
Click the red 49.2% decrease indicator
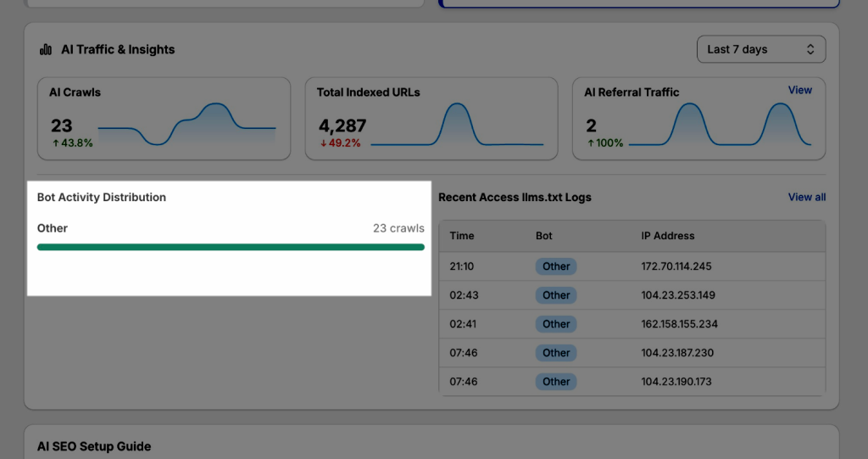coord(340,143)
